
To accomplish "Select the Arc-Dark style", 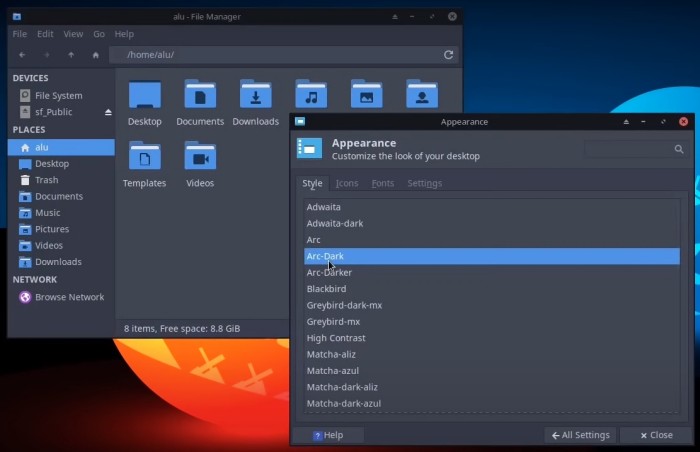I will tap(492, 256).
